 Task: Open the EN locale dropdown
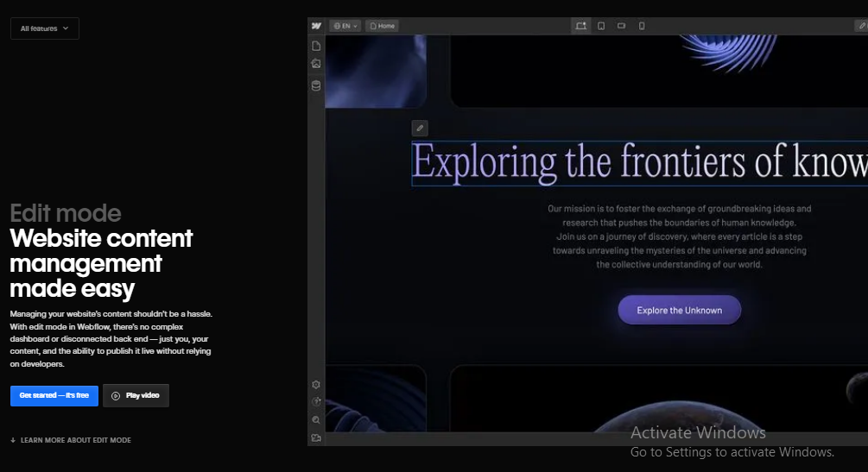(345, 26)
